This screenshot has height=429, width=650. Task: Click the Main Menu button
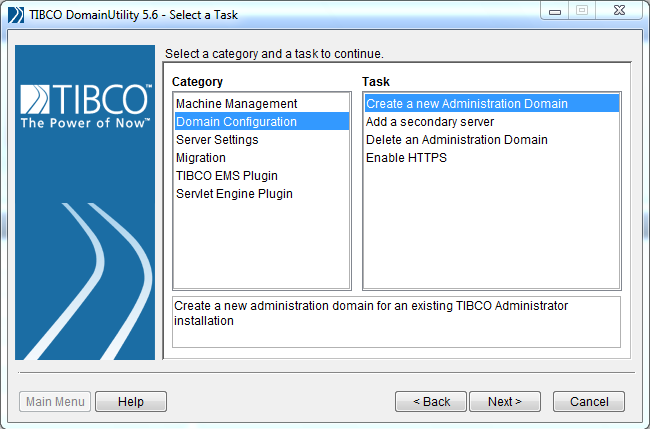[x=55, y=401]
